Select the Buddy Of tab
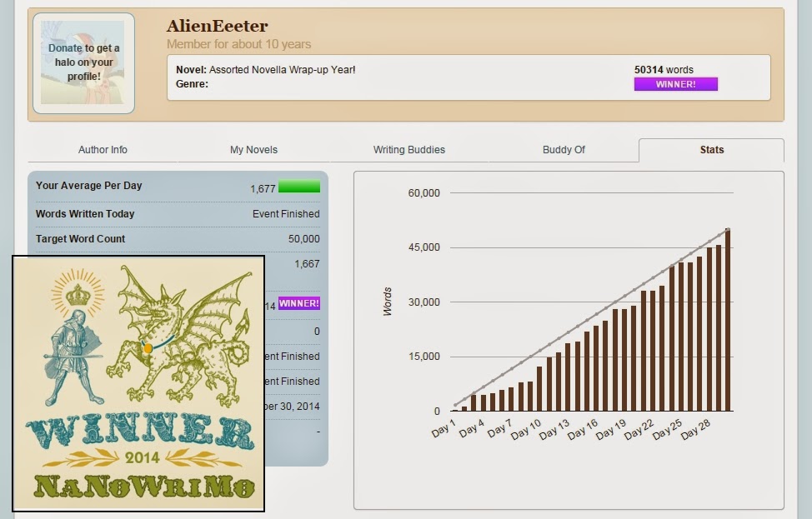The height and width of the screenshot is (519, 812). 564,150
